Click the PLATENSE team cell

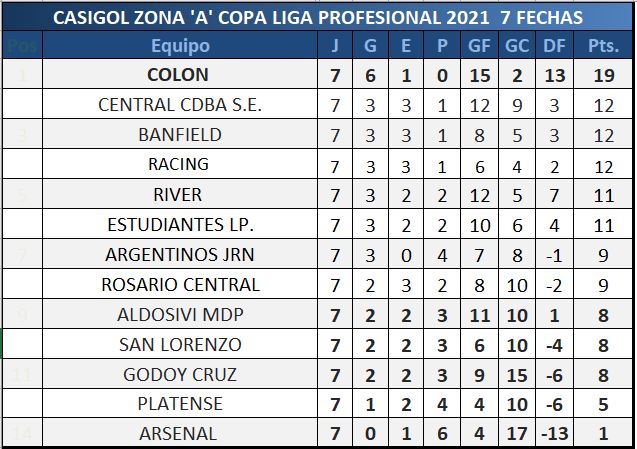pyautogui.click(x=180, y=404)
